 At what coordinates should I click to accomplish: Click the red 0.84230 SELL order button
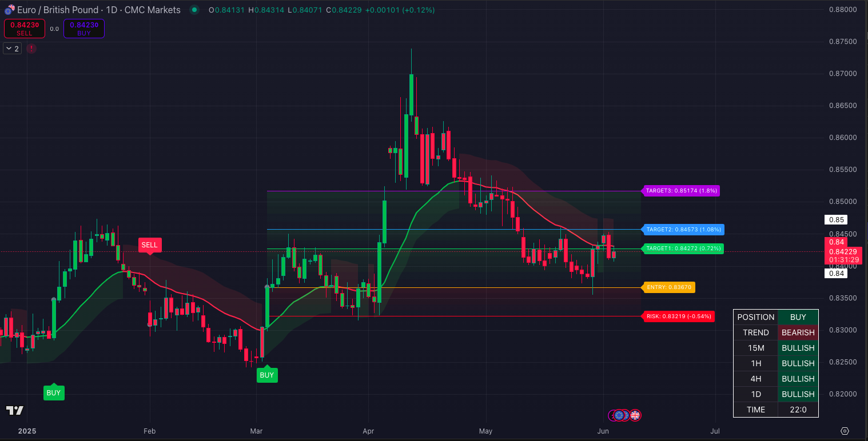(x=25, y=29)
